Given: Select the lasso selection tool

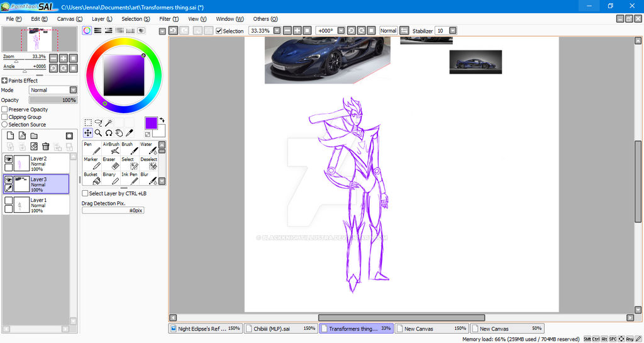Looking at the screenshot, I should coord(98,123).
